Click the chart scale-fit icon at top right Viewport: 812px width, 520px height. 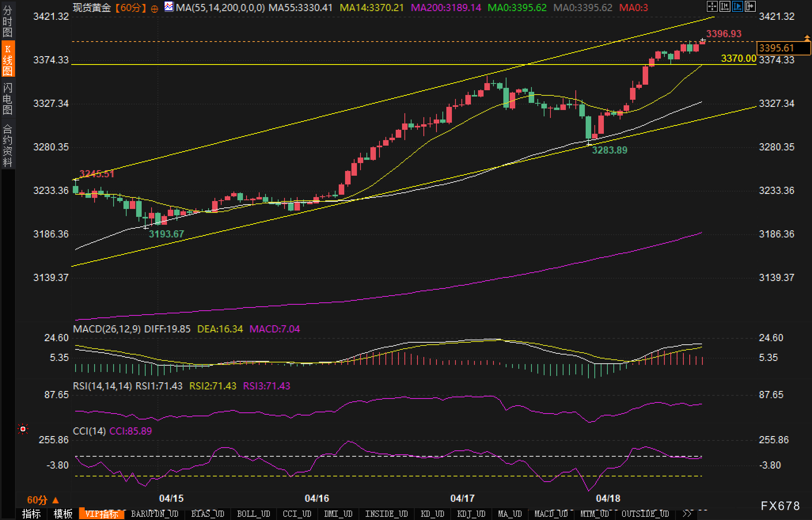point(725,6)
